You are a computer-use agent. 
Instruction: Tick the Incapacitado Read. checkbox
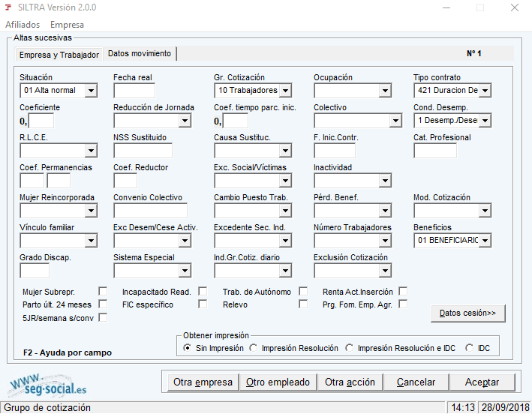pyautogui.click(x=203, y=291)
